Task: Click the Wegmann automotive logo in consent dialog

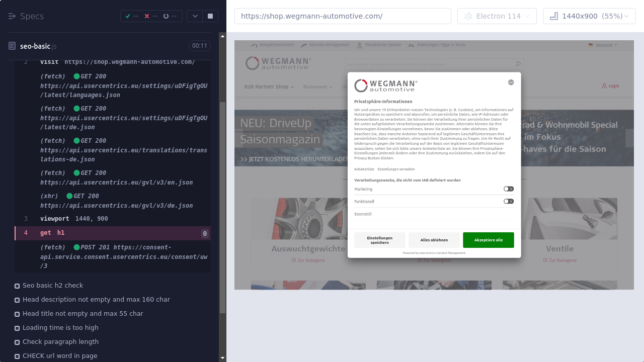Action: click(x=386, y=85)
